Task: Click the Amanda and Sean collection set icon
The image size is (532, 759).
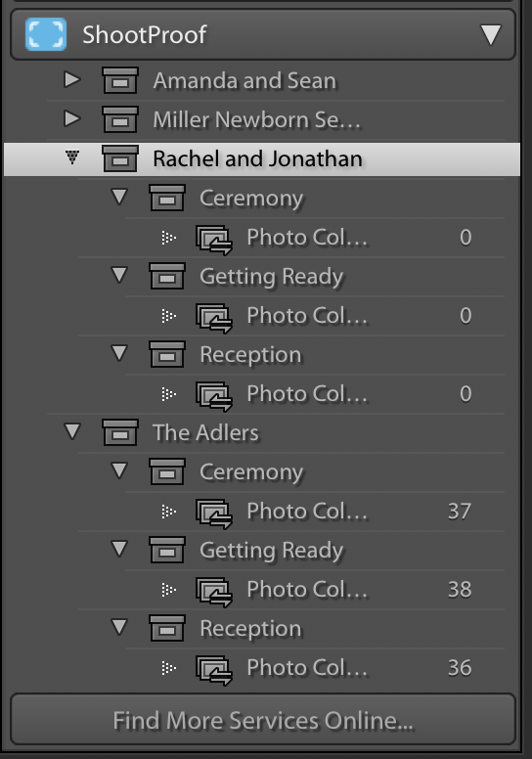Action: (120, 80)
